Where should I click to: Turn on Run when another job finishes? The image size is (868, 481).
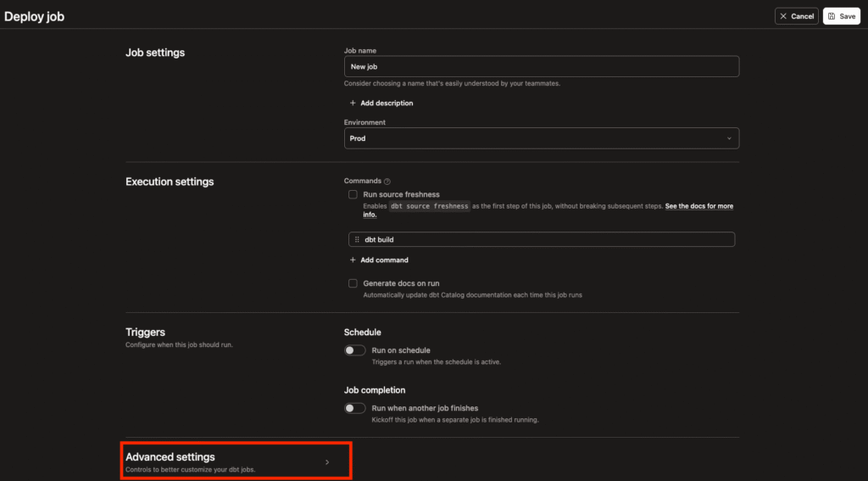(354, 408)
